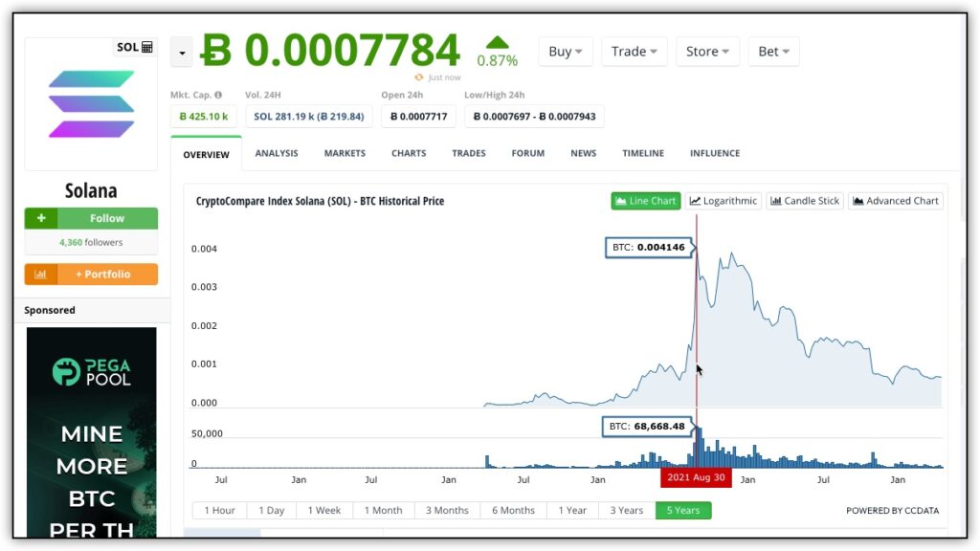Expand the Store dropdown
Screen dimensions: 980x551
[707, 52]
